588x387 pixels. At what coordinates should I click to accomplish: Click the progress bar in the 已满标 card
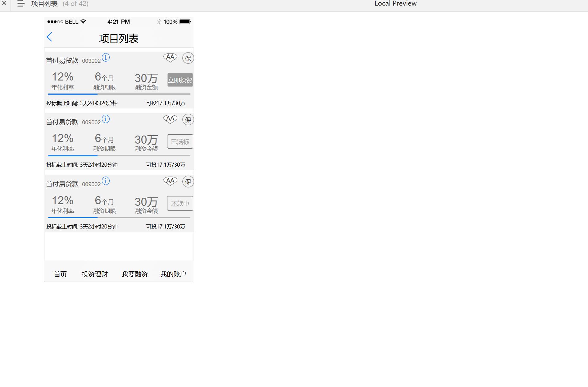click(x=119, y=155)
